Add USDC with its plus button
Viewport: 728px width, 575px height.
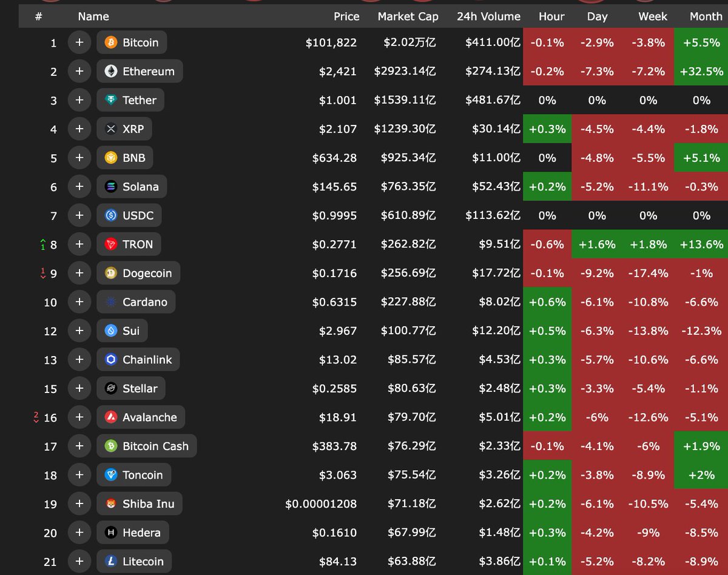(x=79, y=215)
